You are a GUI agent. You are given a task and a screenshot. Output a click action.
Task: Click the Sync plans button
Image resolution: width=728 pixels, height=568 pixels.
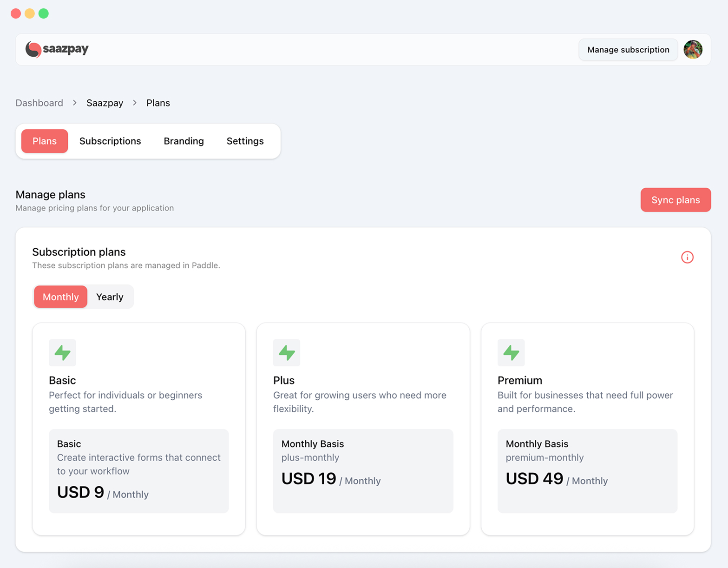click(676, 200)
